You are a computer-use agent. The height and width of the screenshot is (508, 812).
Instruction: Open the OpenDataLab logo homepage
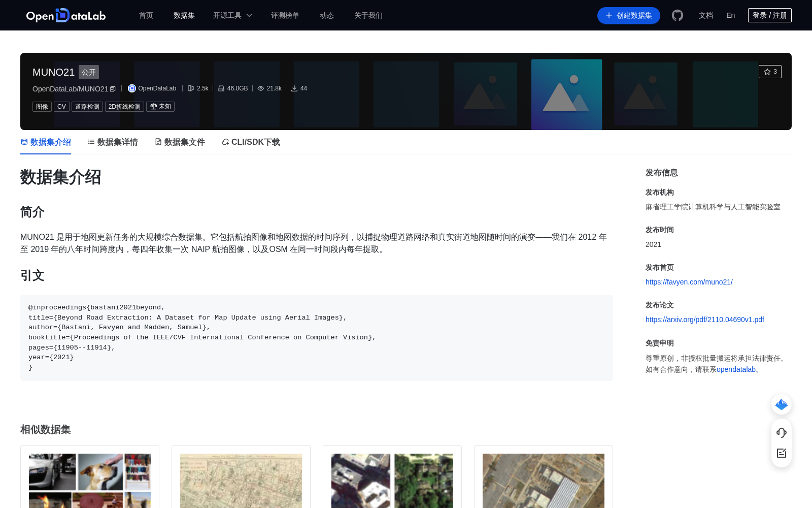tap(66, 15)
